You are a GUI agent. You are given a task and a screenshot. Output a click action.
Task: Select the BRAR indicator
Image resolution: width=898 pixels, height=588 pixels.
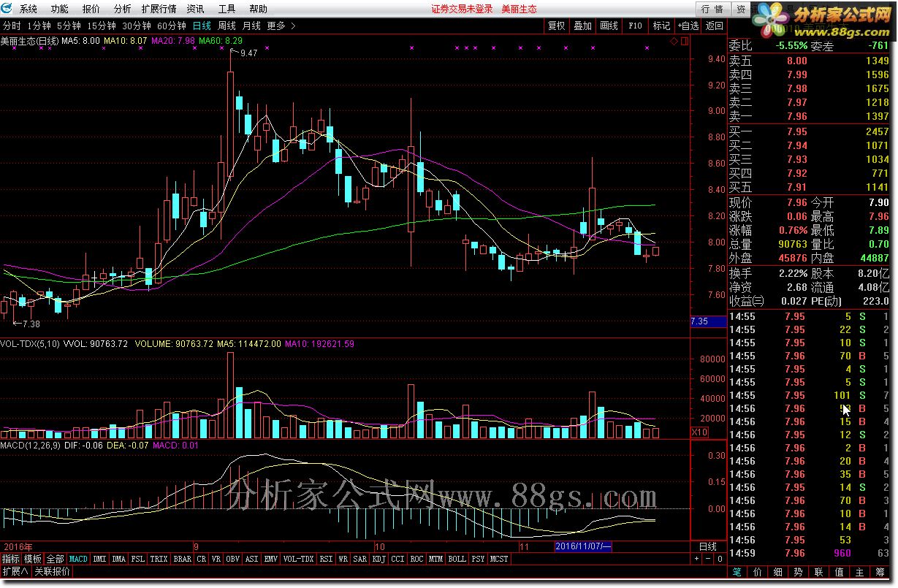(182, 559)
